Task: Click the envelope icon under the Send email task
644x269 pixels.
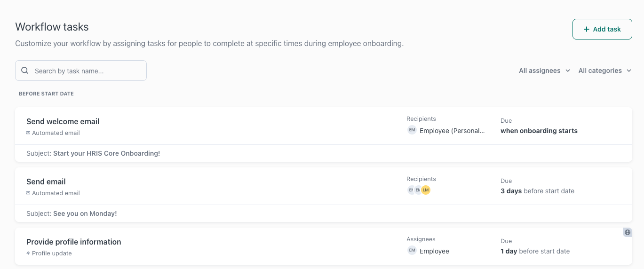Action: pyautogui.click(x=28, y=193)
